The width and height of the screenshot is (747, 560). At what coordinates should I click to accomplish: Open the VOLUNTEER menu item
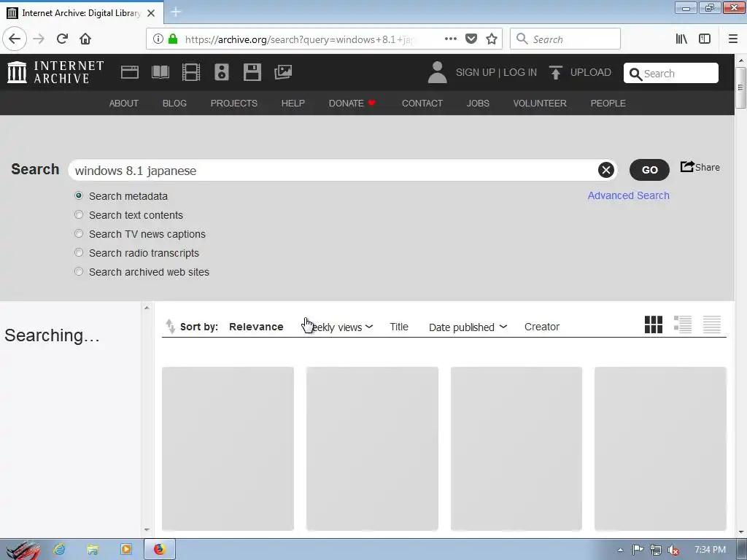pos(540,104)
